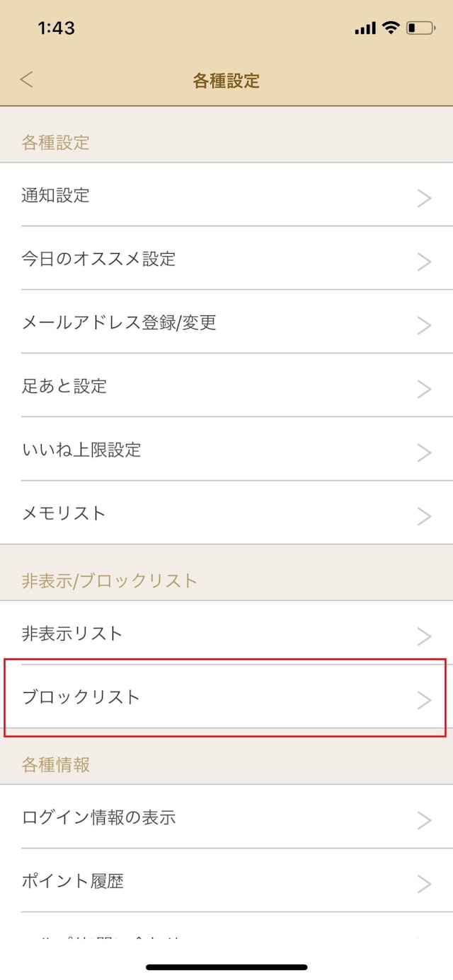
Task: Open 通知設定 menu item
Action: coord(57,195)
